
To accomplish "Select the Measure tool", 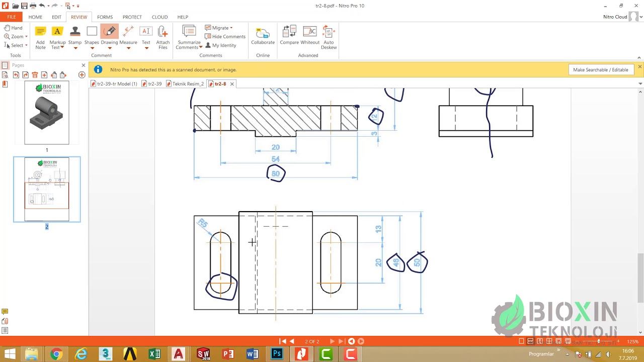I will [128, 37].
